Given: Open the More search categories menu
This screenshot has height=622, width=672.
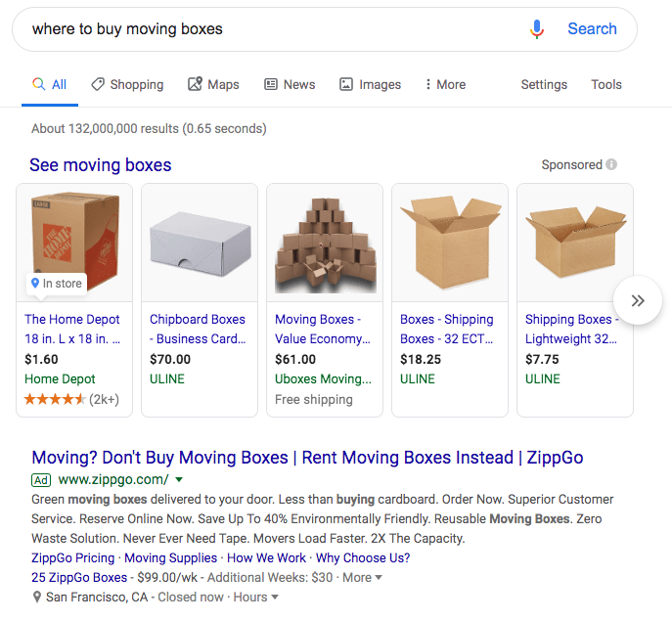Looking at the screenshot, I should coord(445,85).
